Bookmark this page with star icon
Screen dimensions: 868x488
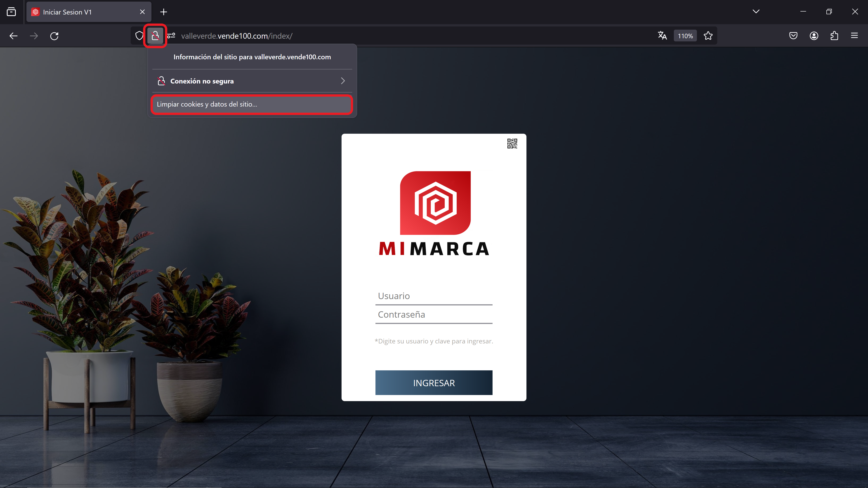click(x=708, y=36)
